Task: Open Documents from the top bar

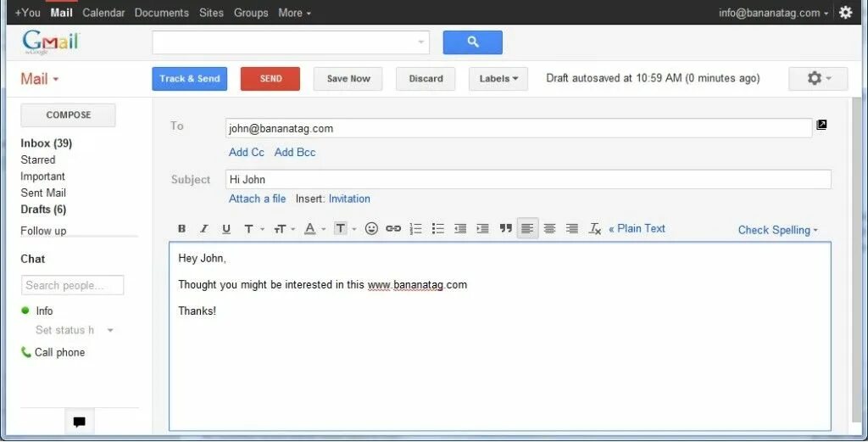Action: (162, 12)
